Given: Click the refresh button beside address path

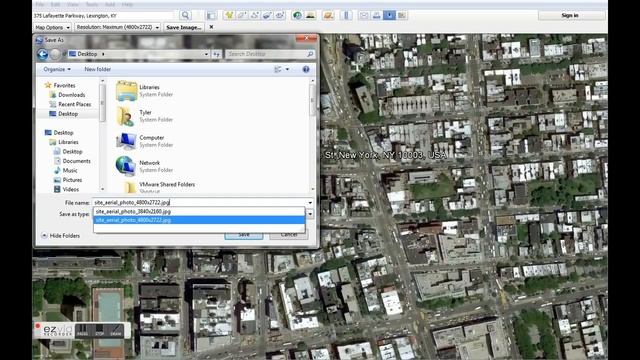Looking at the screenshot, I should (216, 54).
